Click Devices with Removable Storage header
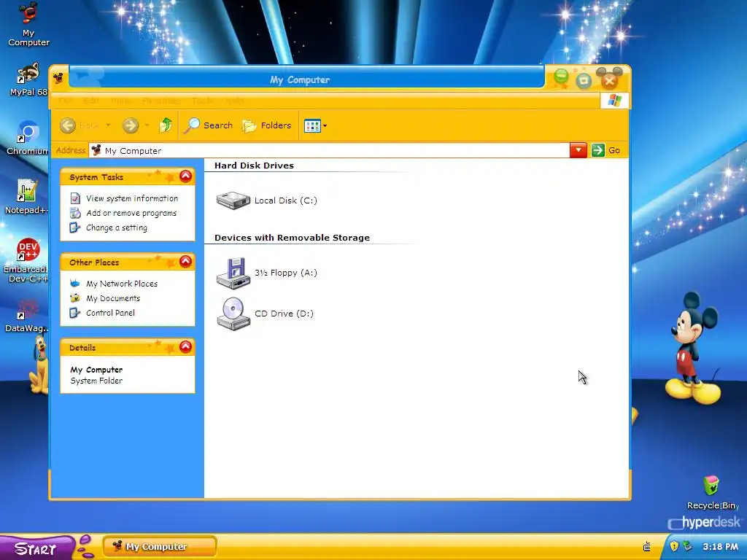 pos(292,238)
